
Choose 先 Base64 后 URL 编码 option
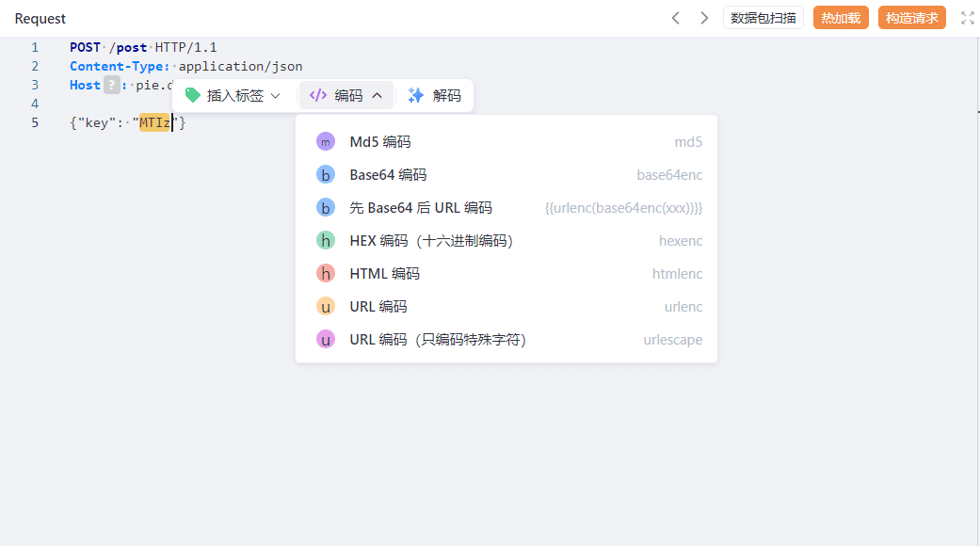421,208
